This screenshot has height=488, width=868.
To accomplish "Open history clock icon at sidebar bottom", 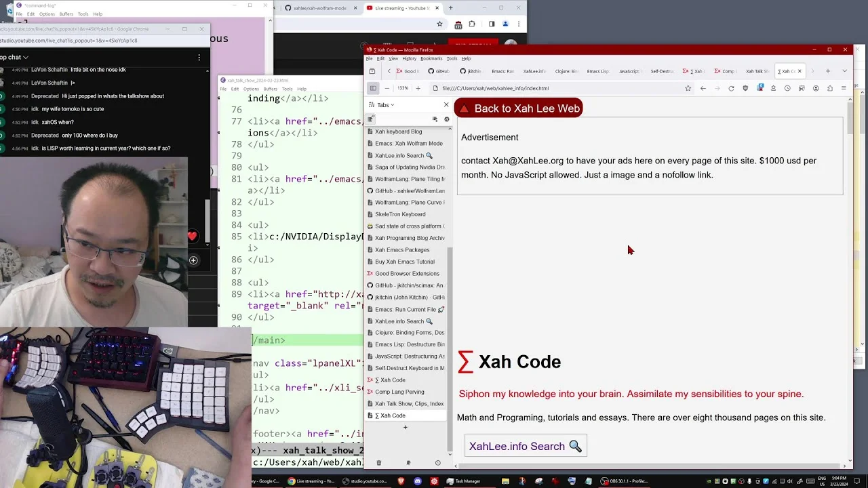I will click(437, 463).
